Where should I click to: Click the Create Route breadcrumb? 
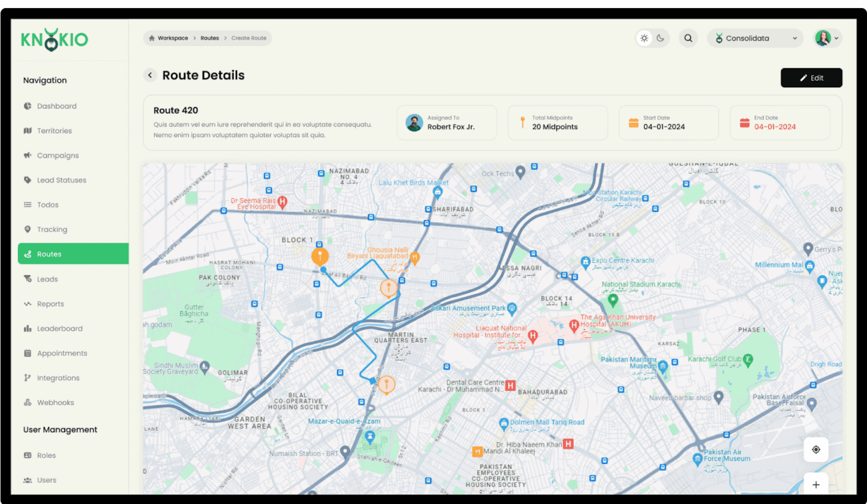pyautogui.click(x=249, y=38)
